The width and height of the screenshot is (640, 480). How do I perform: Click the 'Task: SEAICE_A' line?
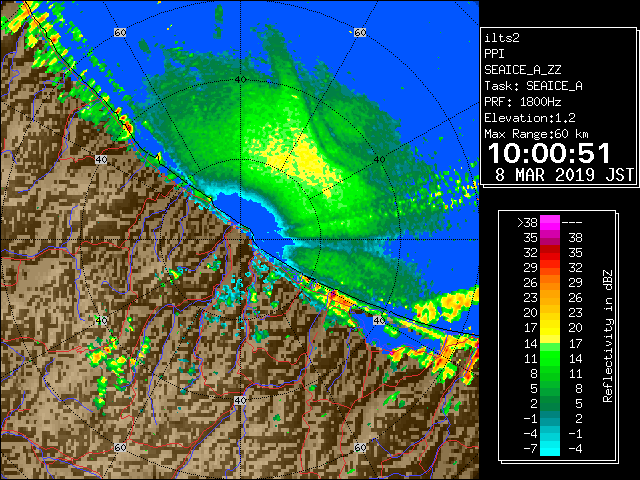(x=533, y=86)
